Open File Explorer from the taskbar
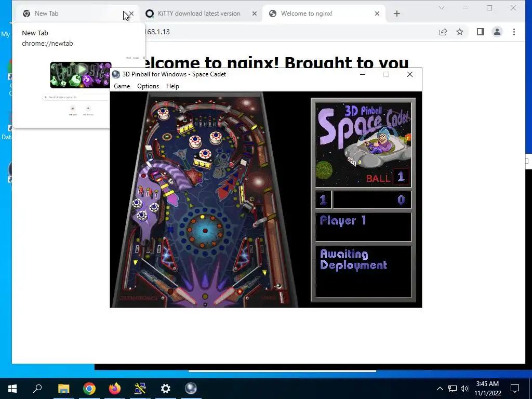The width and height of the screenshot is (532, 399). coord(63,389)
